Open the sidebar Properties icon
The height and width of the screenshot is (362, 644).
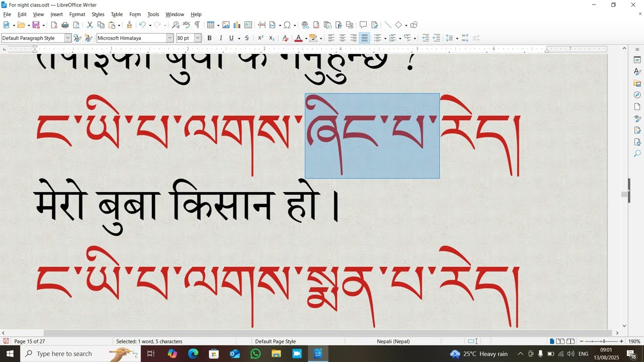coord(637,60)
